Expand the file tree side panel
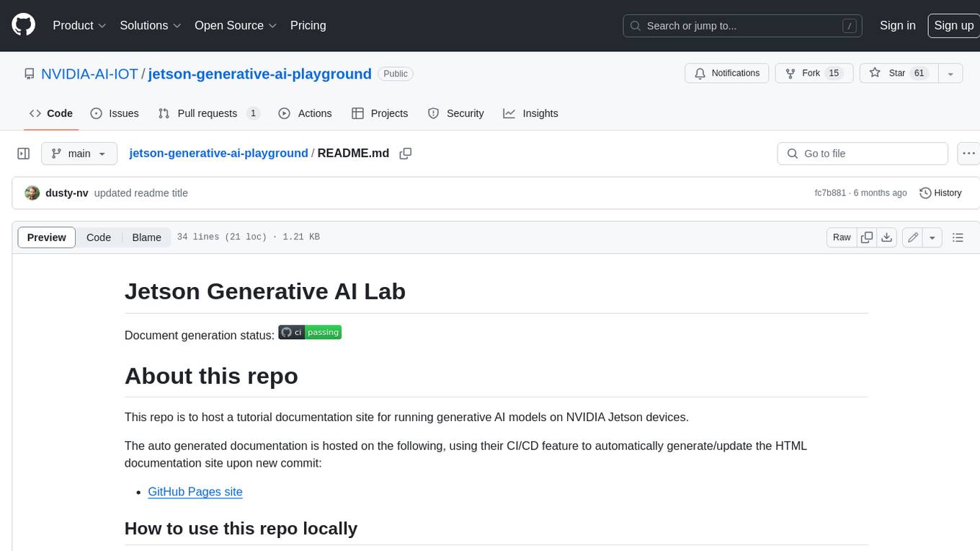Image resolution: width=980 pixels, height=551 pixels. coord(24,154)
